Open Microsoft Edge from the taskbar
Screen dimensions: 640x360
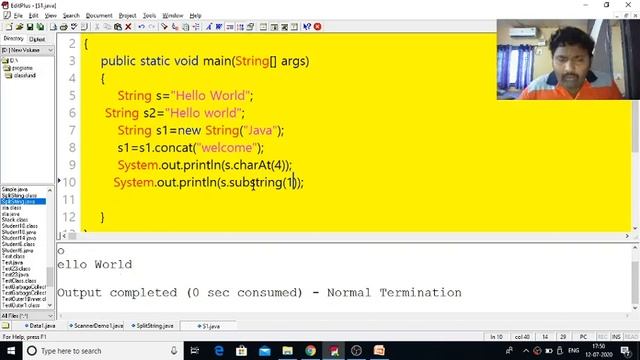coord(219,351)
